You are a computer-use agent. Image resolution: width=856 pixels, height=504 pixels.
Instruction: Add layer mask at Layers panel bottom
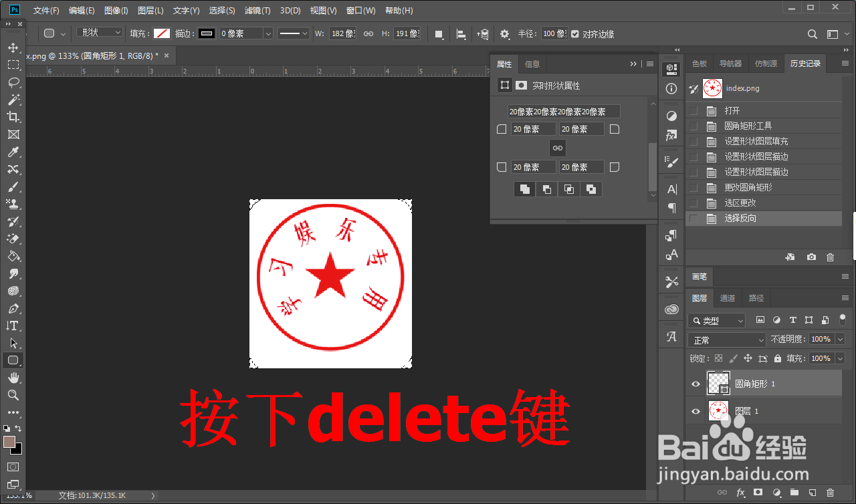pos(758,493)
